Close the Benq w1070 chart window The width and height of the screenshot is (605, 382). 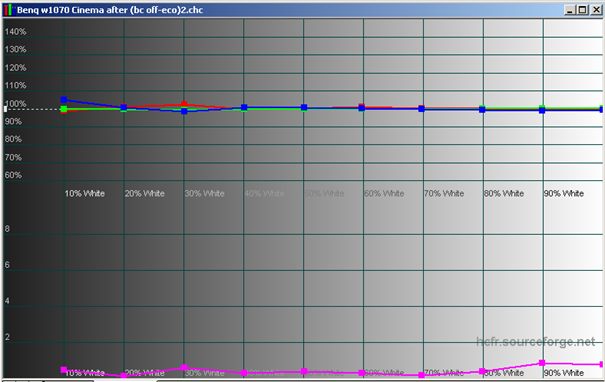point(596,10)
